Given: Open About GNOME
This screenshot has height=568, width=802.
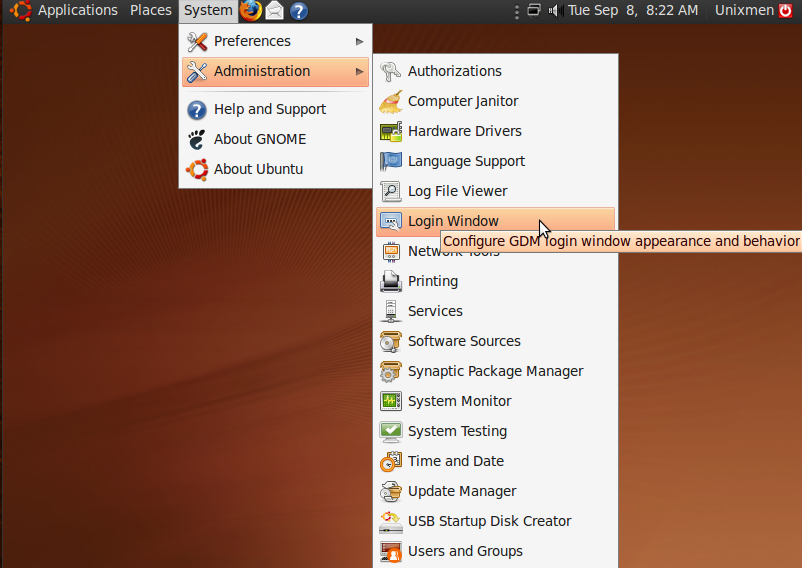Looking at the screenshot, I should [x=275, y=139].
